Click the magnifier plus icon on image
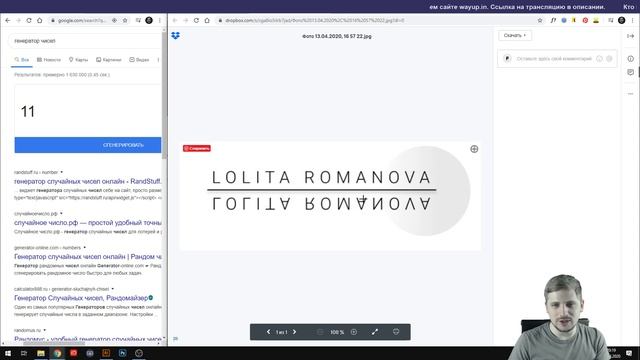Screen dimensions: 640x360 pos(474,149)
